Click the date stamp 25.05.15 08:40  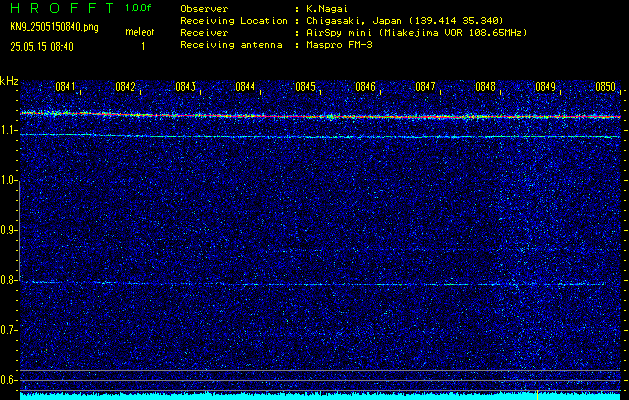42,47
